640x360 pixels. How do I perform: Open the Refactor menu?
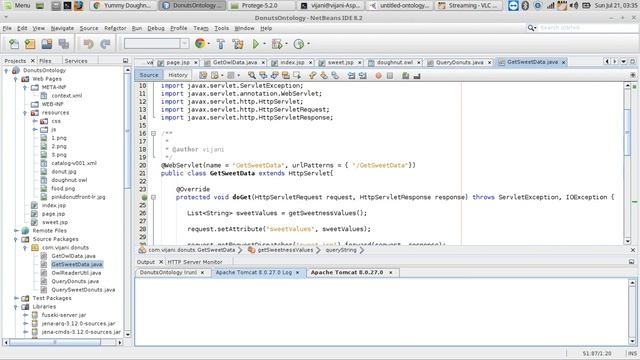115,28
